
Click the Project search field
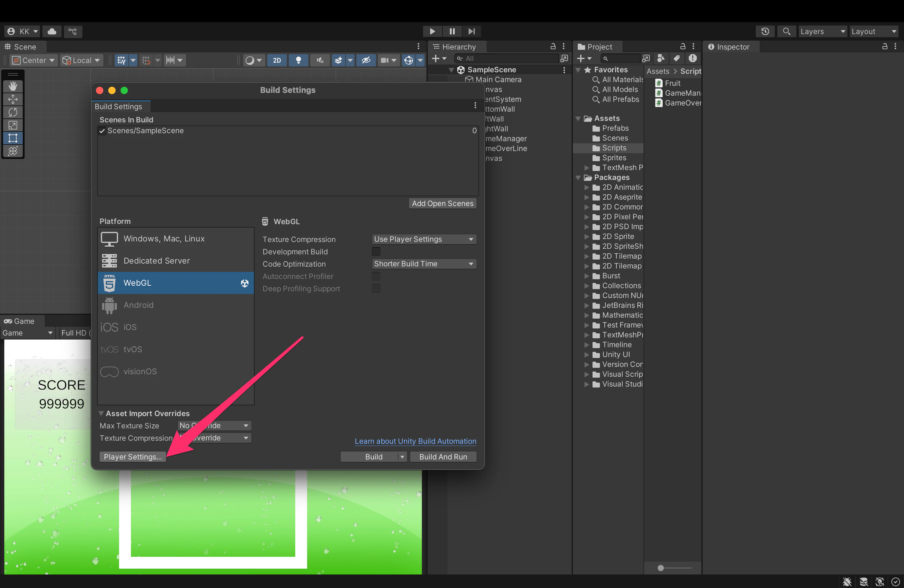click(x=620, y=58)
